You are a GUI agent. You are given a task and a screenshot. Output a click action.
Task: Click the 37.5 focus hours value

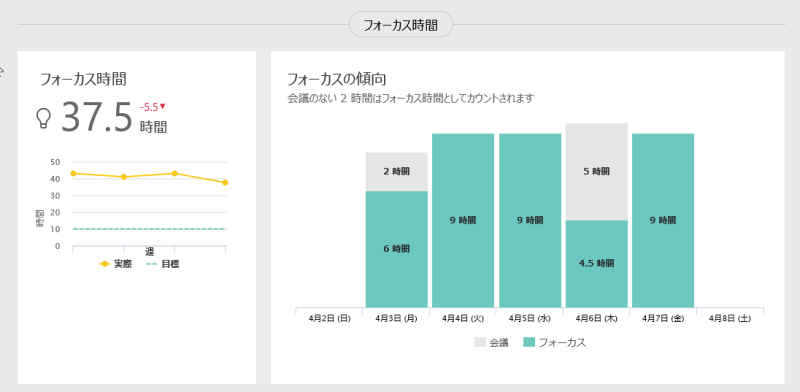(97, 117)
